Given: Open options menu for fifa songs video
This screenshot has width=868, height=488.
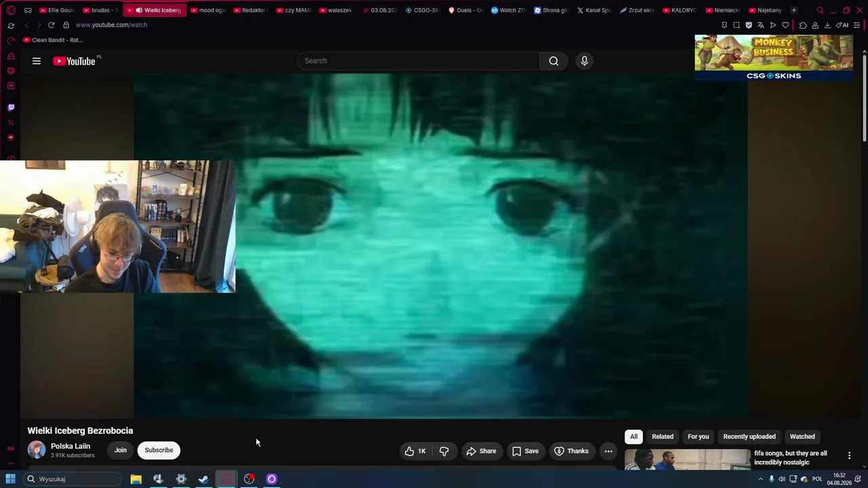Looking at the screenshot, I should [849, 455].
